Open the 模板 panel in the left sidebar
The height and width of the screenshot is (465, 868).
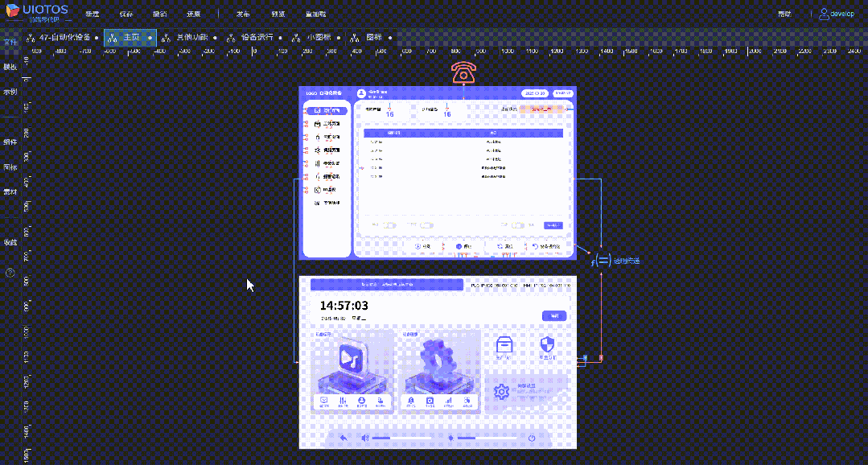[x=10, y=67]
